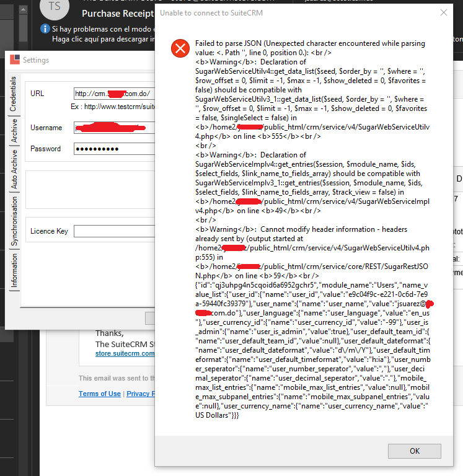Click the red error icon in dialog
463x476 pixels.
pos(180,48)
